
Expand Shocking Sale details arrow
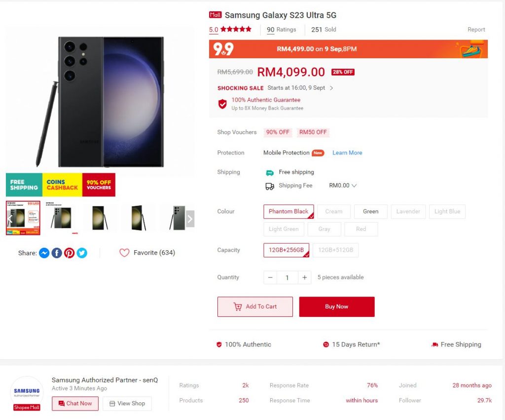tap(331, 88)
